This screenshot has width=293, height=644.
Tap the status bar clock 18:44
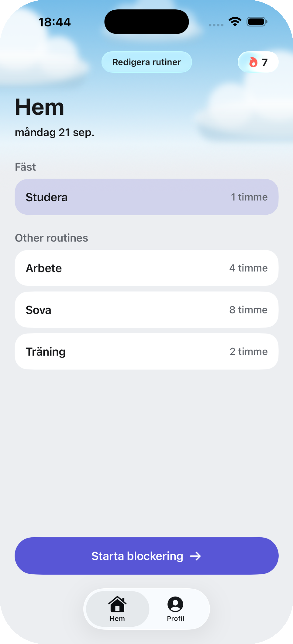point(55,22)
